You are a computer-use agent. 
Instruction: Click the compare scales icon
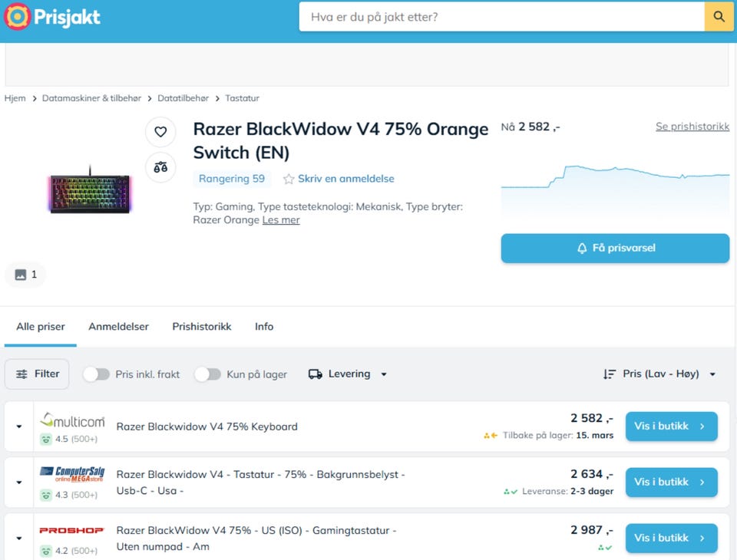click(x=160, y=167)
